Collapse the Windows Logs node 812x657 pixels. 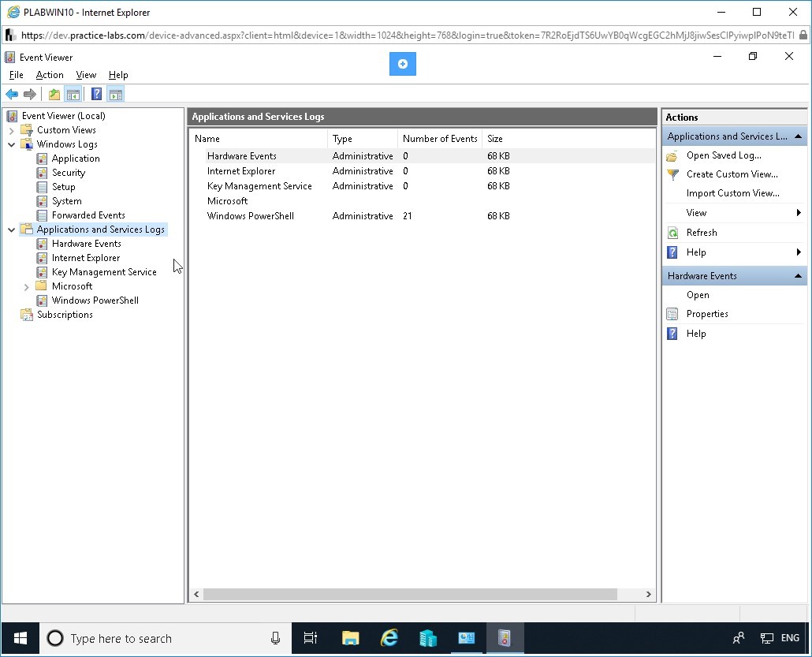pos(11,144)
